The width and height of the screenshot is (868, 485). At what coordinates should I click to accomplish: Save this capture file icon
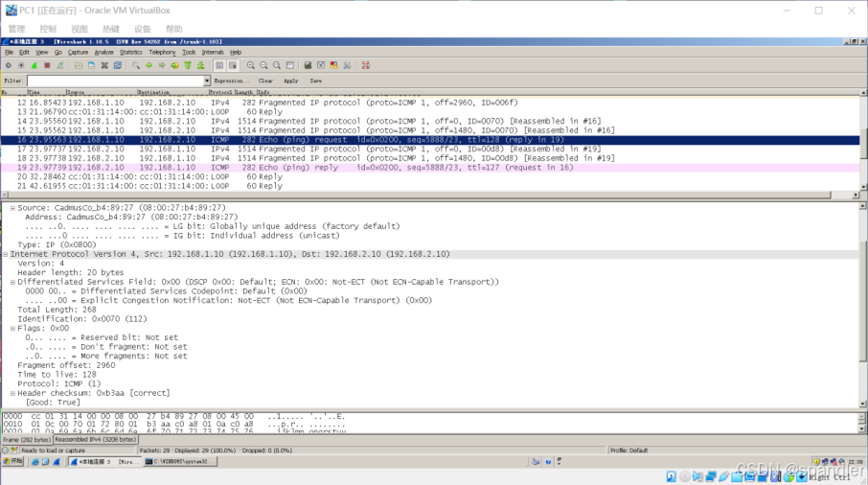coord(91,65)
